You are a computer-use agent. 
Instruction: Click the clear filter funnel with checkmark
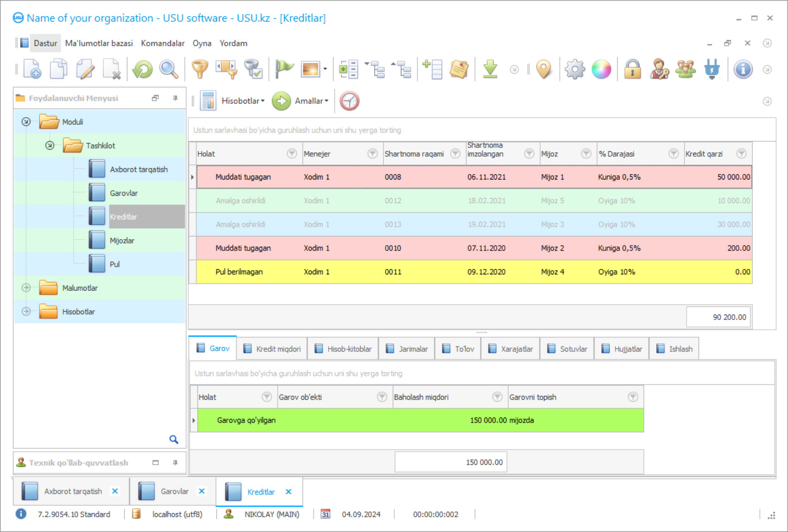pos(253,69)
